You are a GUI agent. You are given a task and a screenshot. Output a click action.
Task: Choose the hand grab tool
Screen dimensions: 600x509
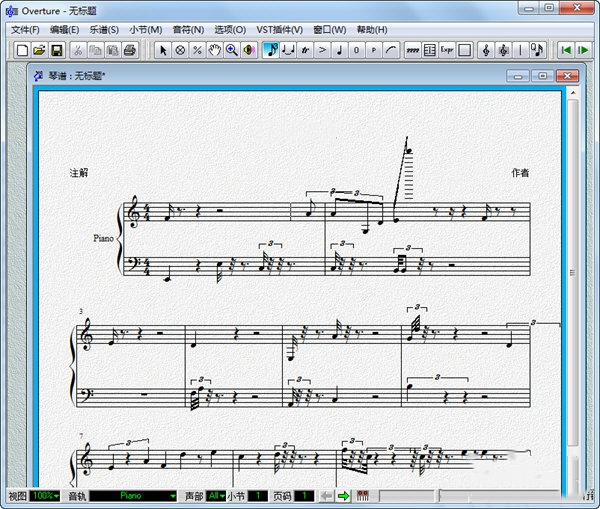[x=214, y=50]
